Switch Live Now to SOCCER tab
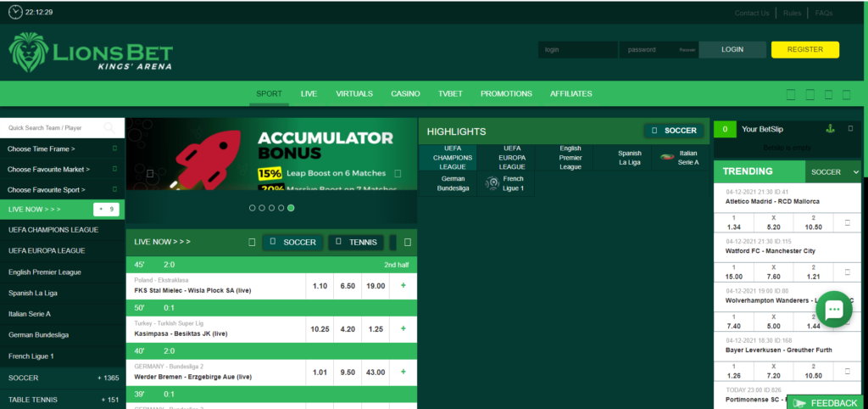868x409 pixels. (292, 242)
